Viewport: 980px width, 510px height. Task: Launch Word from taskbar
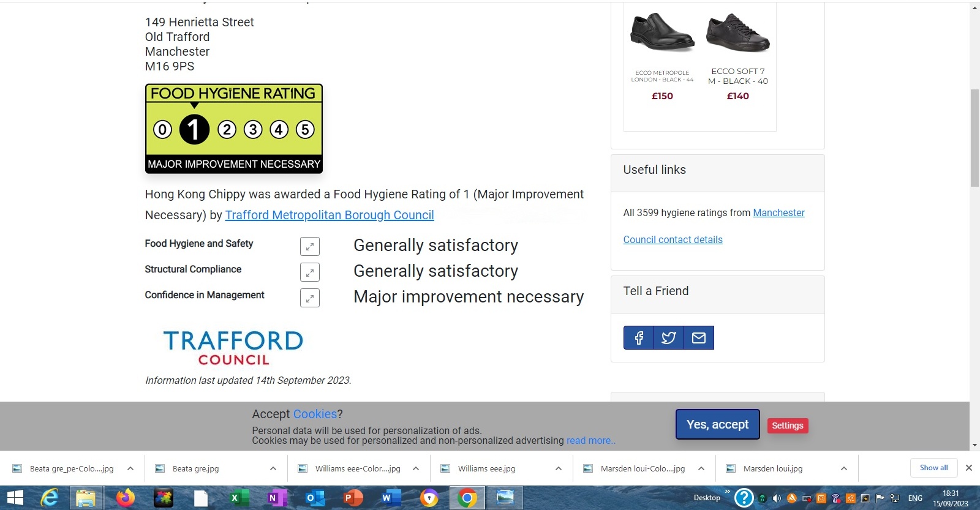pyautogui.click(x=391, y=498)
